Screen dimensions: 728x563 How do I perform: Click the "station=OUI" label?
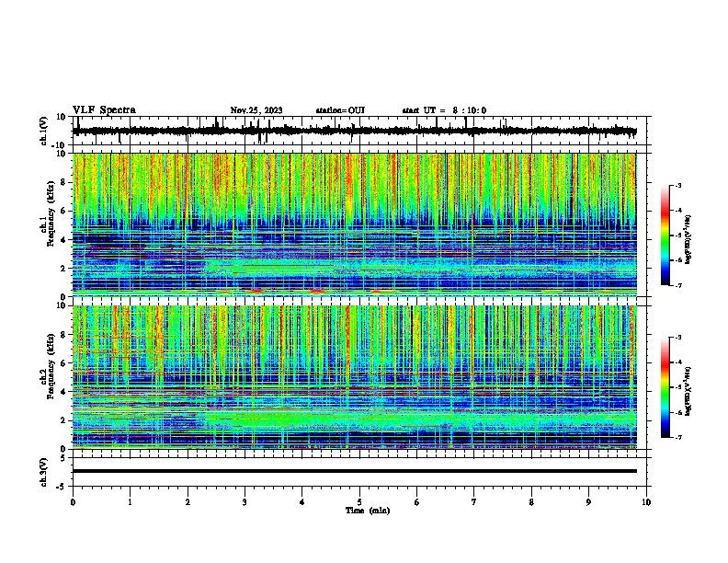click(x=340, y=110)
